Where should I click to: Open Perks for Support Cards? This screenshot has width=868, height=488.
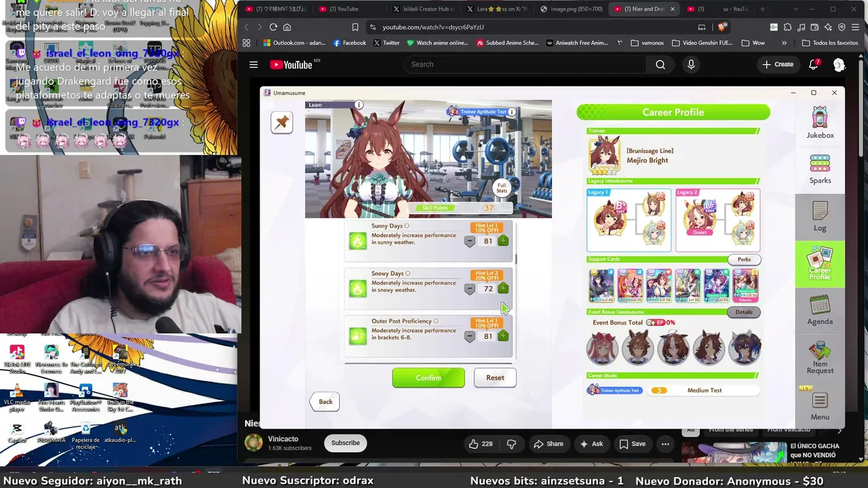click(x=744, y=260)
